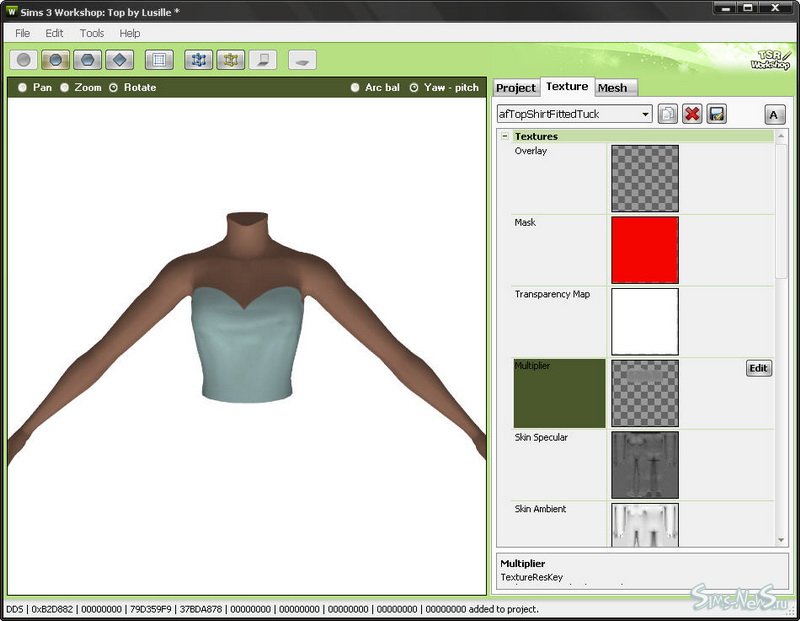Image resolution: width=800 pixels, height=621 pixels.
Task: Click the grid square toolbar icon
Action: tap(159, 60)
